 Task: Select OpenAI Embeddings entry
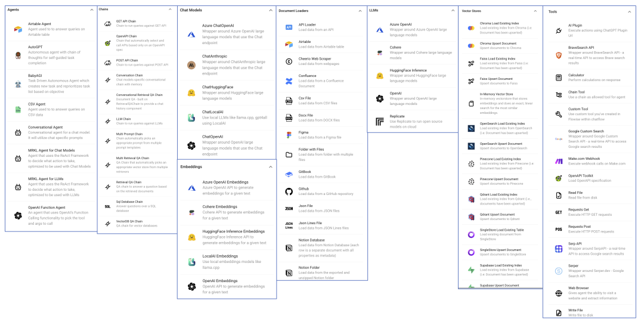pos(227,286)
